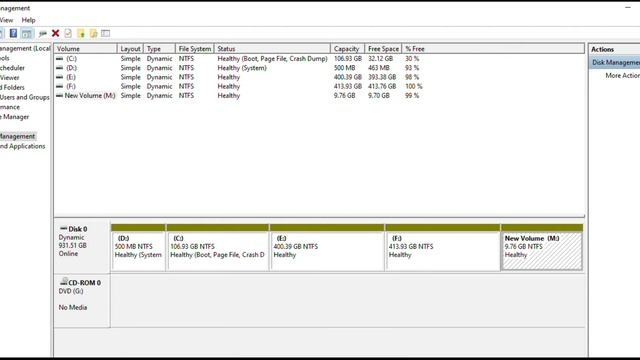This screenshot has width=640, height=360.
Task: Sort by the Status column header
Action: coord(272,49)
